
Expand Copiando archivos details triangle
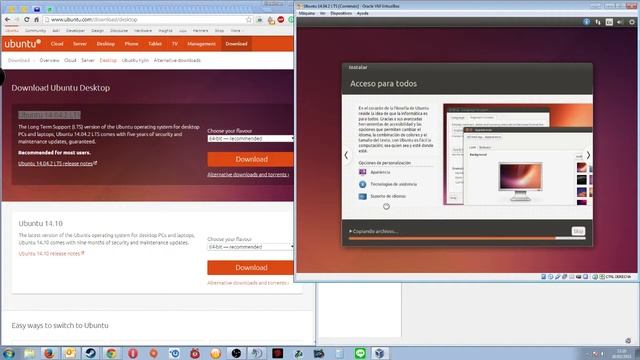pyautogui.click(x=350, y=231)
